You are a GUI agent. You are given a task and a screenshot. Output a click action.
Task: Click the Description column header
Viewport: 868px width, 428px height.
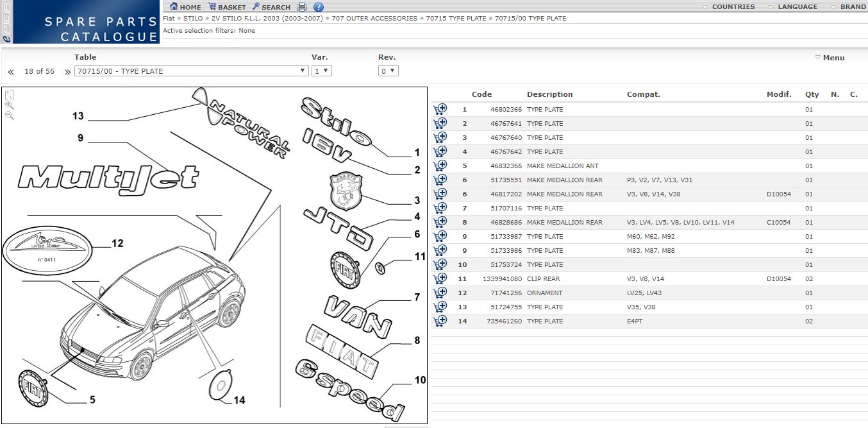pyautogui.click(x=550, y=94)
